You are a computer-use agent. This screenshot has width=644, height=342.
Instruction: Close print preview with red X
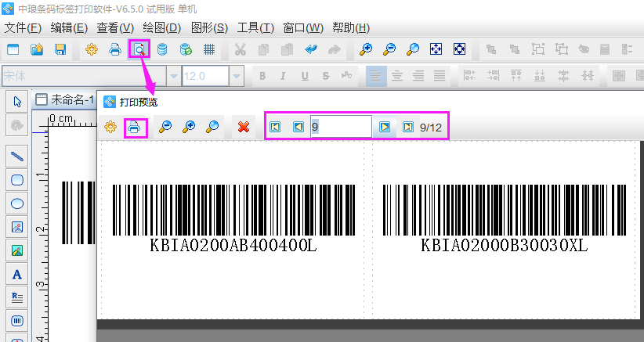[244, 127]
